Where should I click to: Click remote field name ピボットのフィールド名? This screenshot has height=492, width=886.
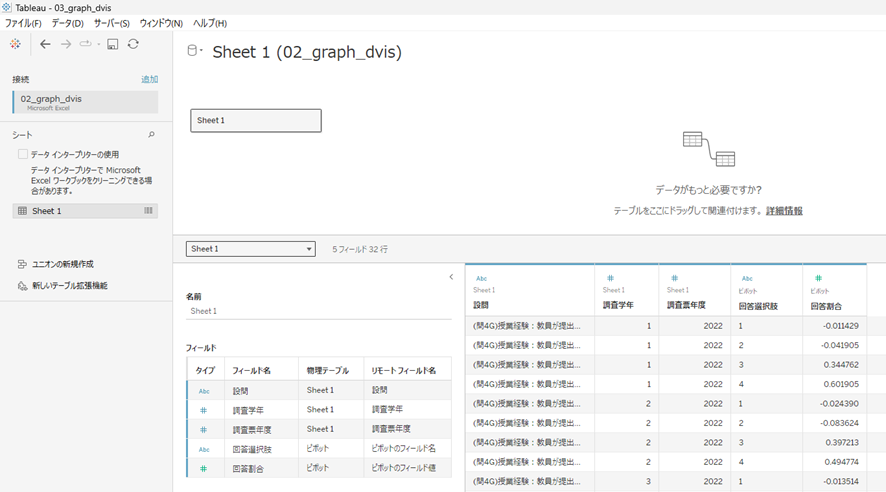click(403, 449)
